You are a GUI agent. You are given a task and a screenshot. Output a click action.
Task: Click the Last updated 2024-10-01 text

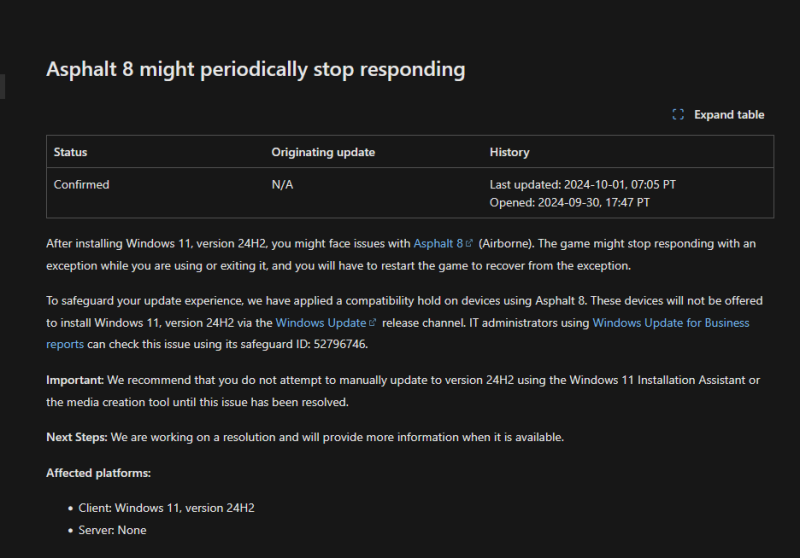pos(583,185)
